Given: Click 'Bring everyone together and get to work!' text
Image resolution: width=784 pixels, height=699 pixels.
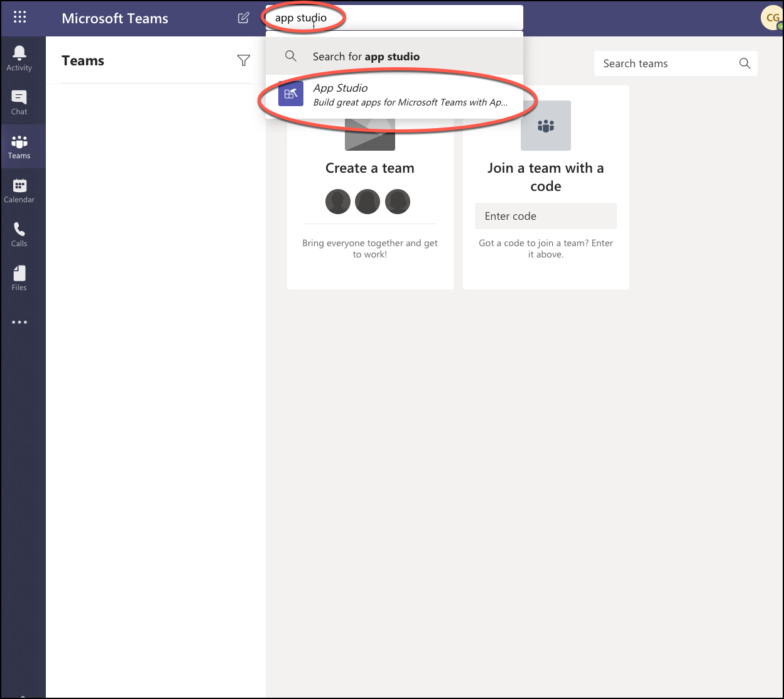Looking at the screenshot, I should pyautogui.click(x=370, y=249).
